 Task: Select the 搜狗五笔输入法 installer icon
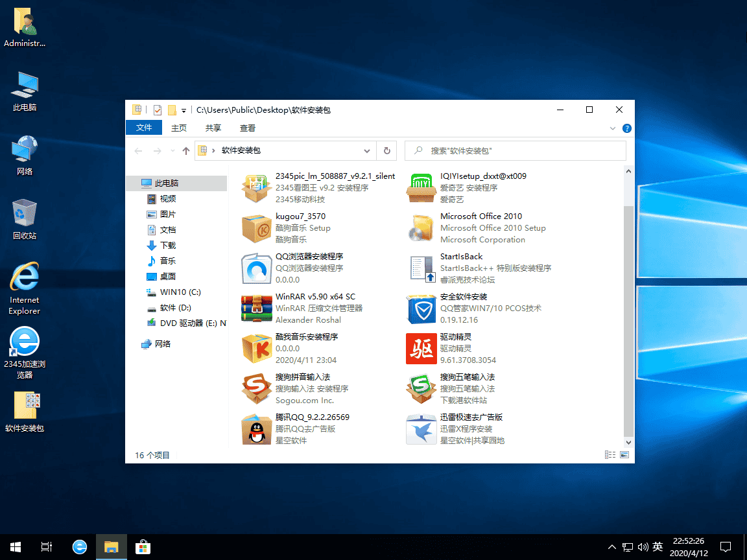tap(421, 389)
